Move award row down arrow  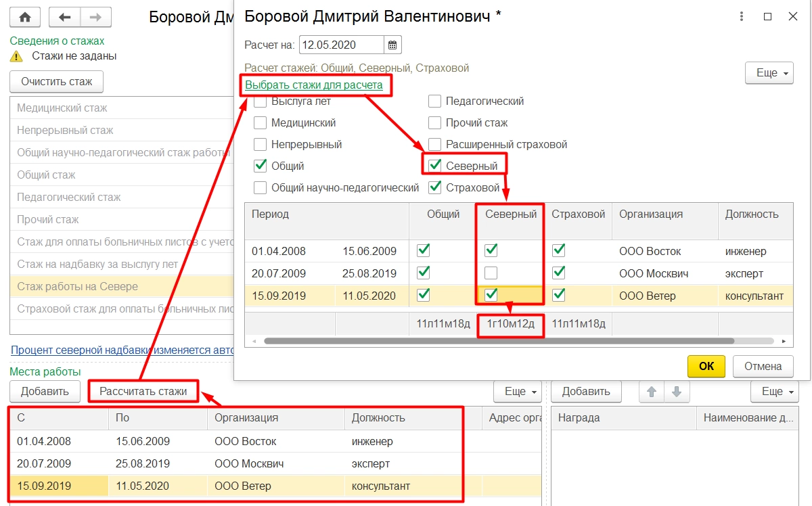tap(677, 391)
